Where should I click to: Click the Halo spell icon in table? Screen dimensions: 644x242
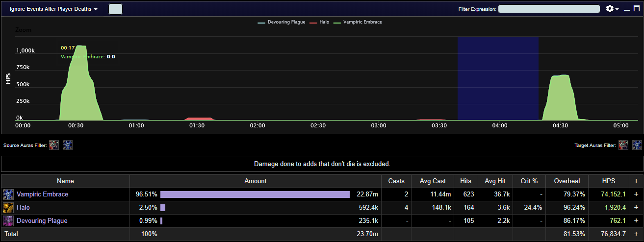[x=8, y=208]
